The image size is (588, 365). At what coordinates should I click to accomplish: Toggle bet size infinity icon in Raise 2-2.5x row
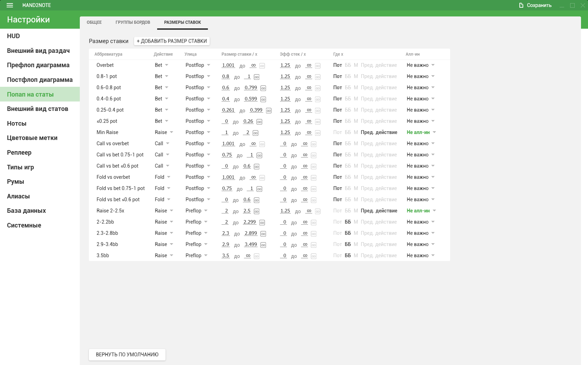(257, 211)
